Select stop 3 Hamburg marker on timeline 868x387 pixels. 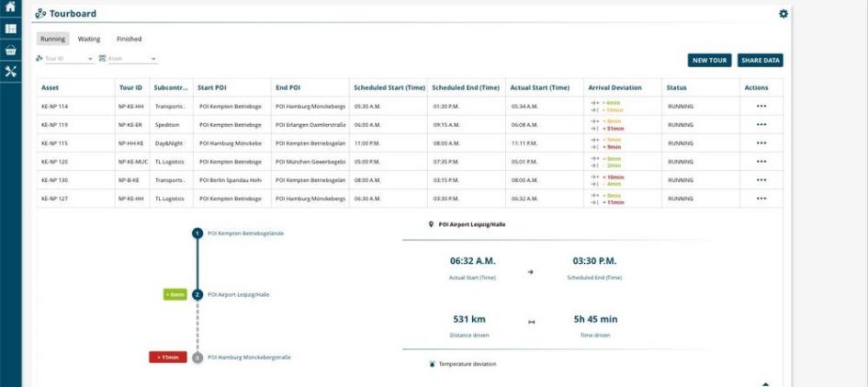tap(197, 357)
